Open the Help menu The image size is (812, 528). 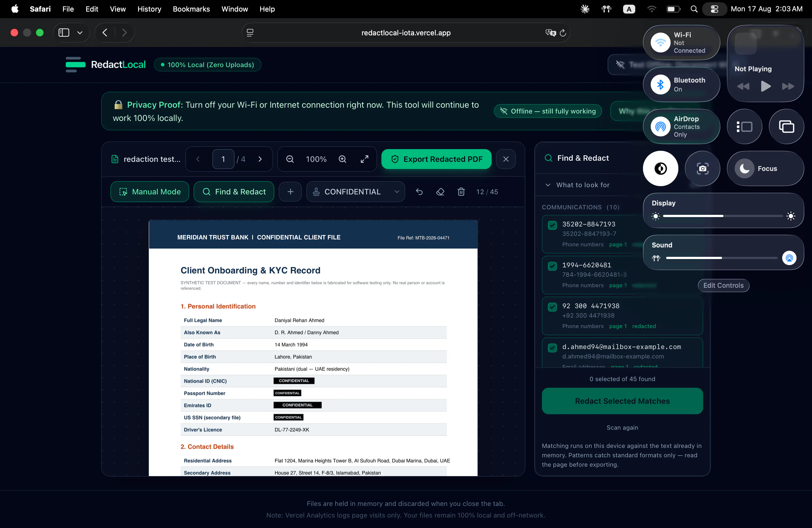(267, 9)
